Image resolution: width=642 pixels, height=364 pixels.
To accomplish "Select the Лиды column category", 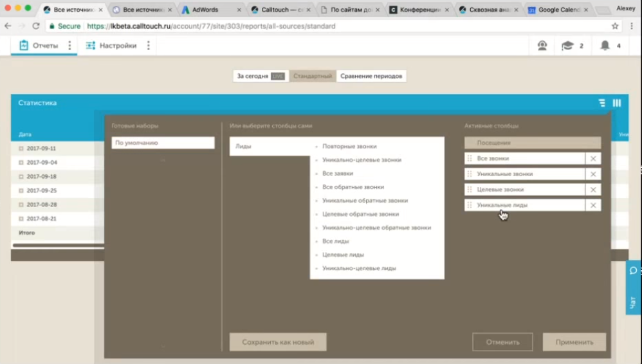I will click(270, 146).
